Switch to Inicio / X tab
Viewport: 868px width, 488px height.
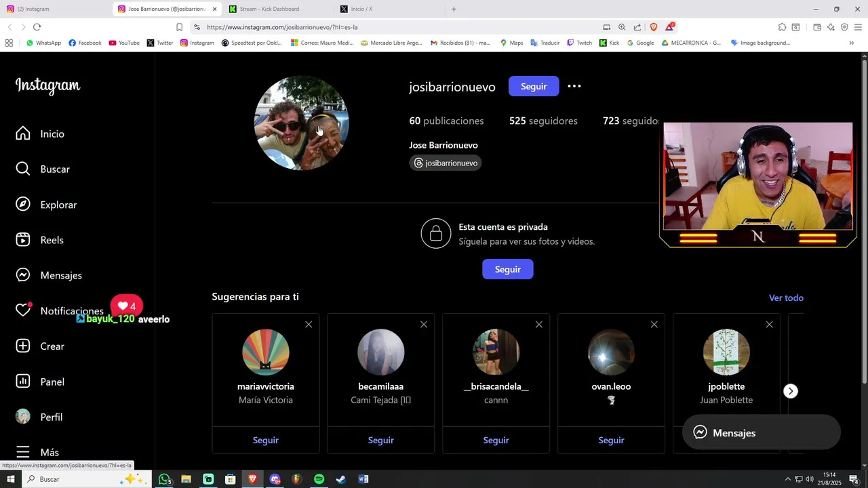pyautogui.click(x=390, y=9)
